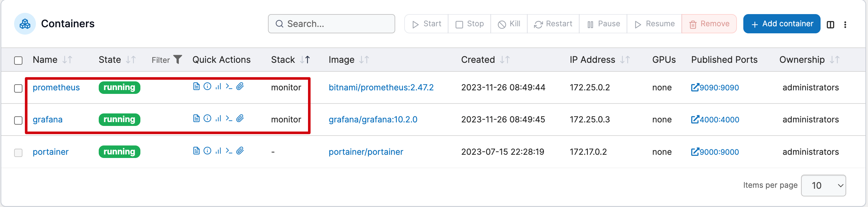Click the Stop button
This screenshot has width=868, height=207.
click(x=469, y=24)
